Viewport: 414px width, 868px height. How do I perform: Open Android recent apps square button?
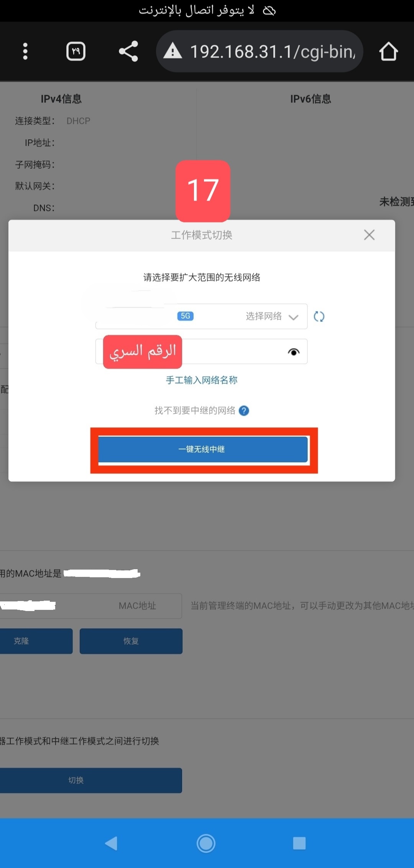299,843
